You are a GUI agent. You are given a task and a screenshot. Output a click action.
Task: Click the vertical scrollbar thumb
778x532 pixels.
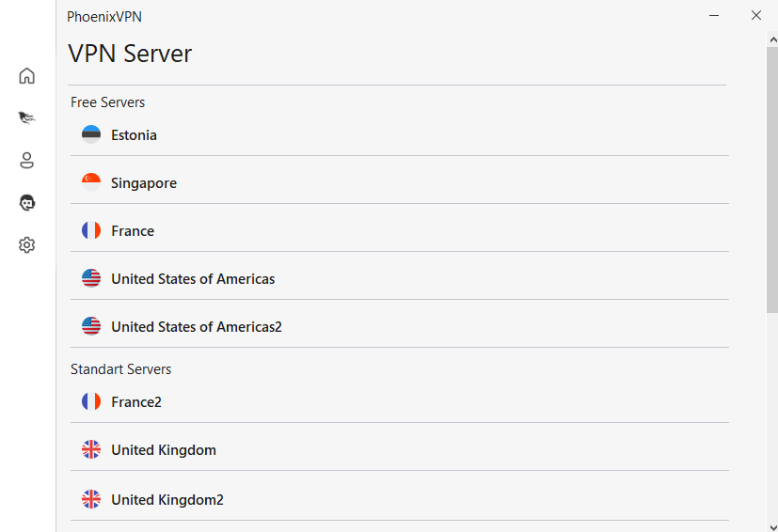pyautogui.click(x=772, y=180)
